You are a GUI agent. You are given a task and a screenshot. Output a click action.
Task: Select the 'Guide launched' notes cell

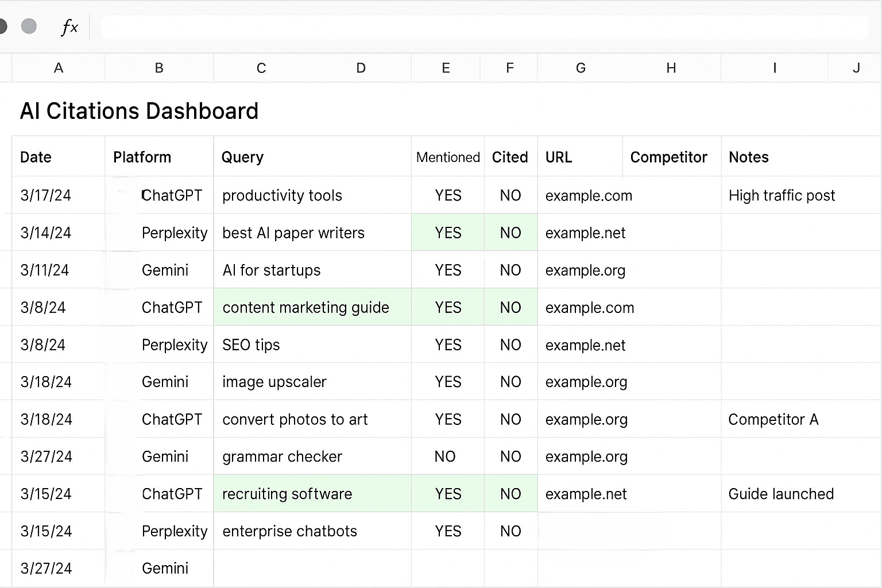pyautogui.click(x=801, y=494)
